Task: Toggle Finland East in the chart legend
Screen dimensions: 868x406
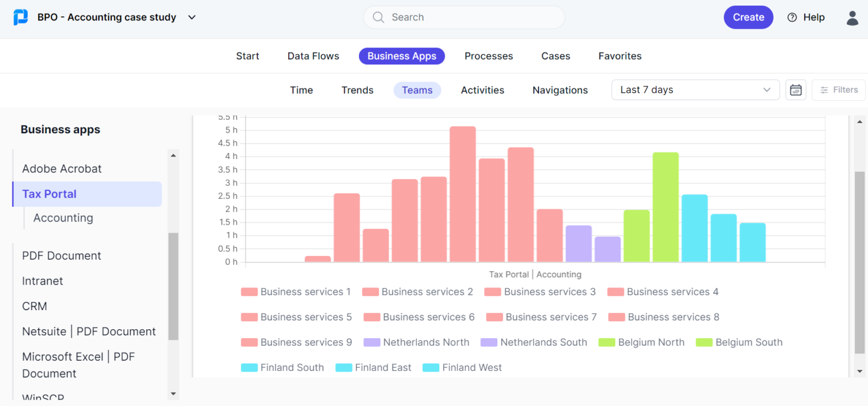Action: coord(374,368)
